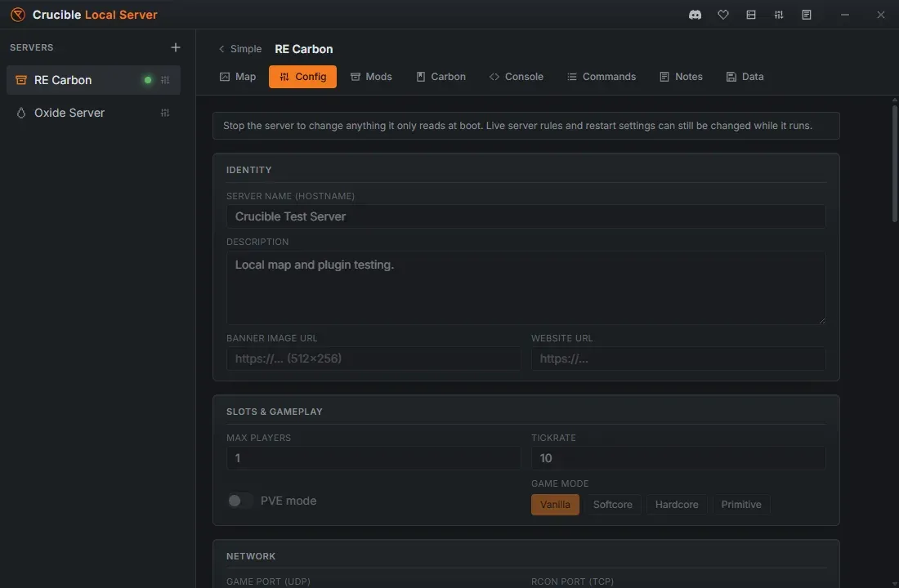This screenshot has width=899, height=588.
Task: Click the Description text area
Action: coord(526,287)
